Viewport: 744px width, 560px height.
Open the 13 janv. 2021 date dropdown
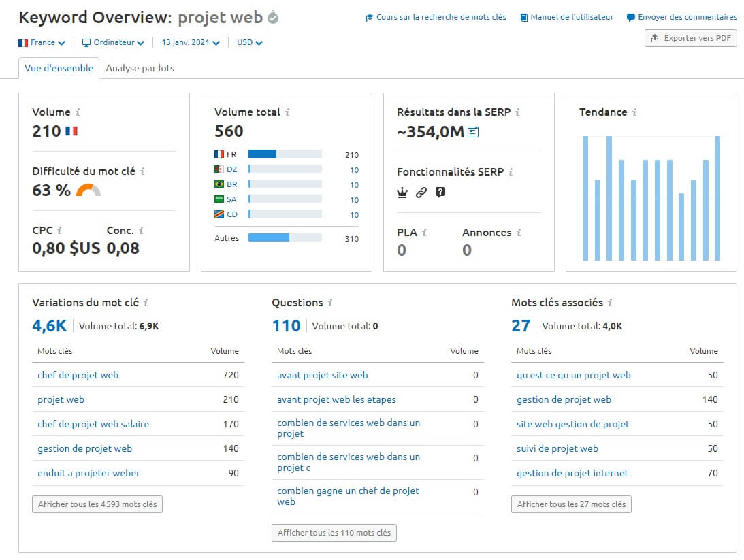coord(191,42)
